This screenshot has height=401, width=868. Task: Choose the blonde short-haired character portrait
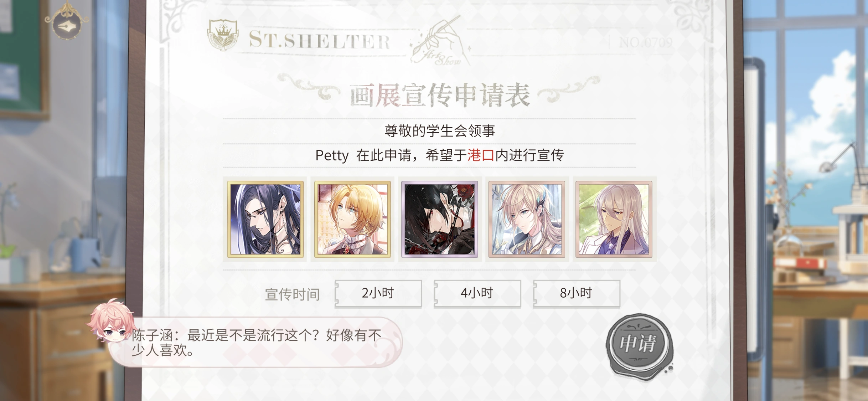coord(352,219)
